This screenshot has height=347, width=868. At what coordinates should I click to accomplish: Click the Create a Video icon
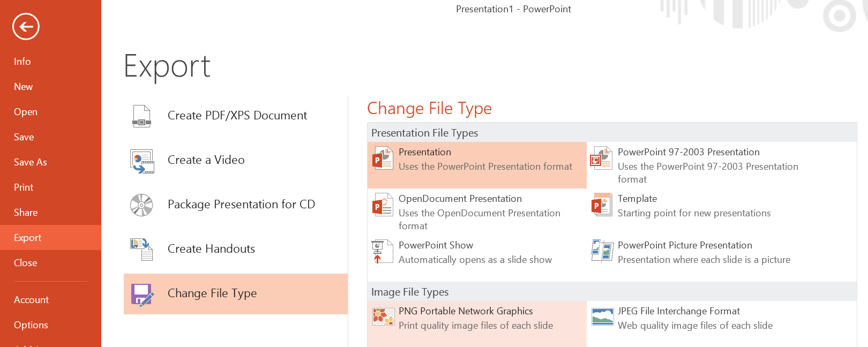(x=142, y=161)
